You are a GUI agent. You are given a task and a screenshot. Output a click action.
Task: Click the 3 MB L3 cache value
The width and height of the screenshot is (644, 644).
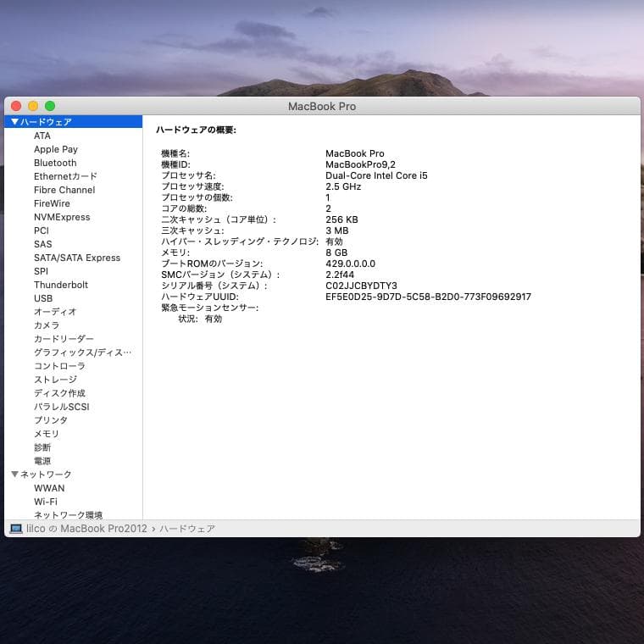(336, 230)
